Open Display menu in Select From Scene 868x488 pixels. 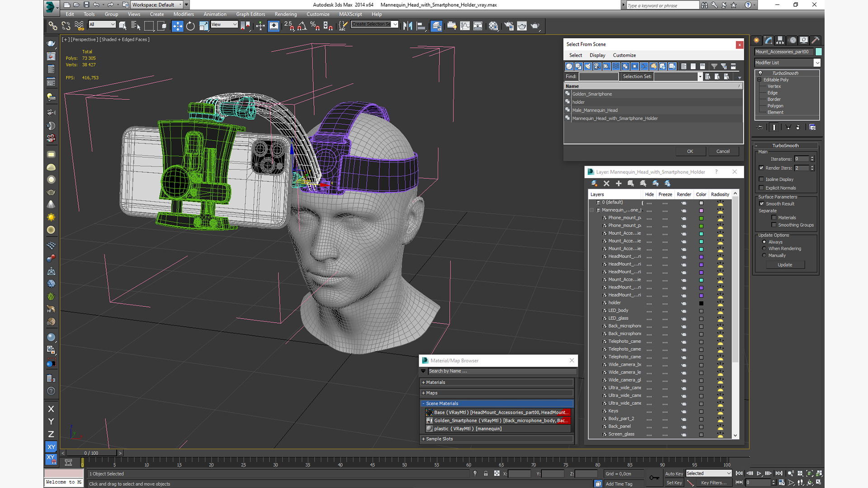tap(597, 55)
